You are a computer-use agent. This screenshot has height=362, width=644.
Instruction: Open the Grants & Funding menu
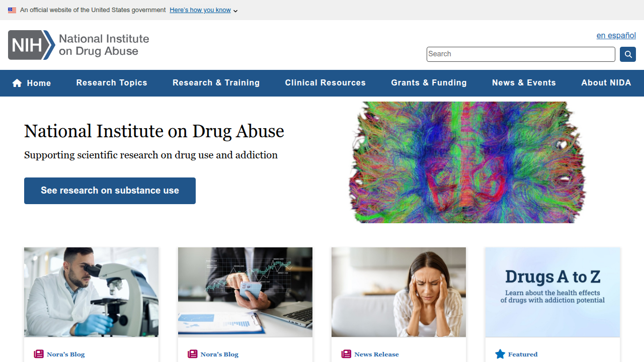pos(429,83)
